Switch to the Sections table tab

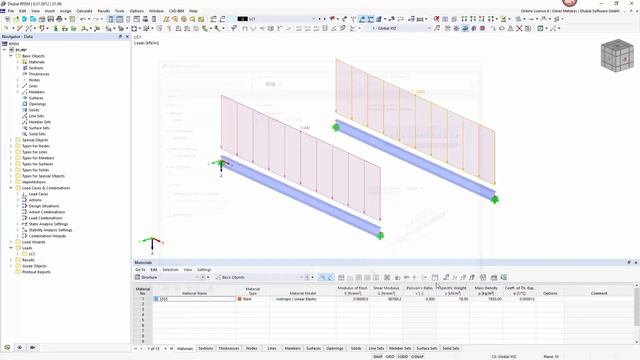point(206,349)
